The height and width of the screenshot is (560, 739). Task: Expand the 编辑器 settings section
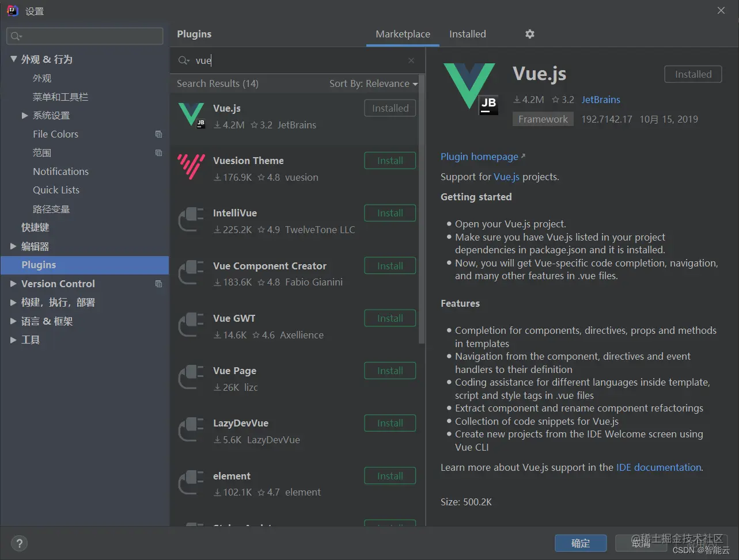click(13, 246)
